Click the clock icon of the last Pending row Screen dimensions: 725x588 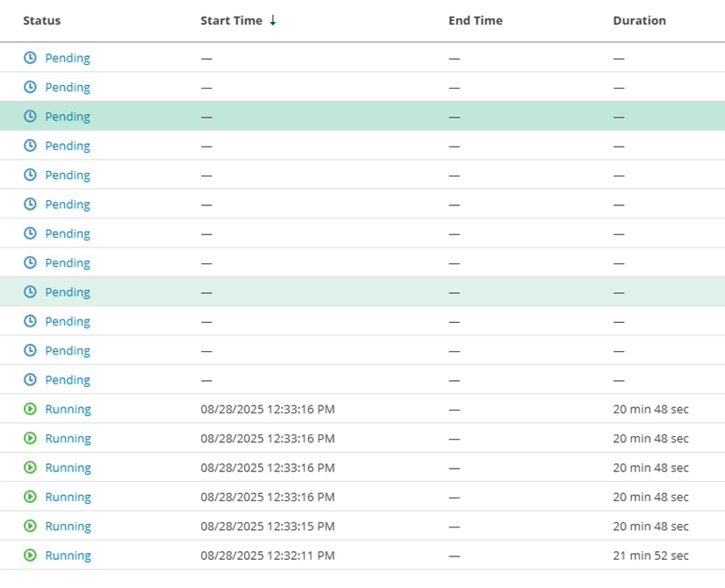(30, 380)
